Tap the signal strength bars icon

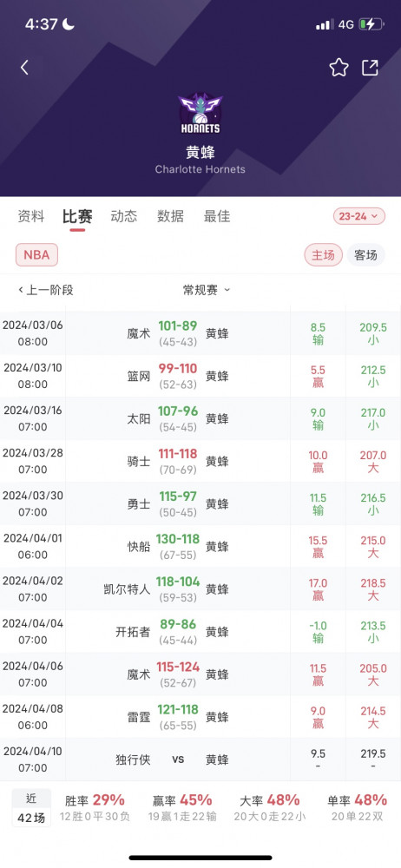pos(325,24)
